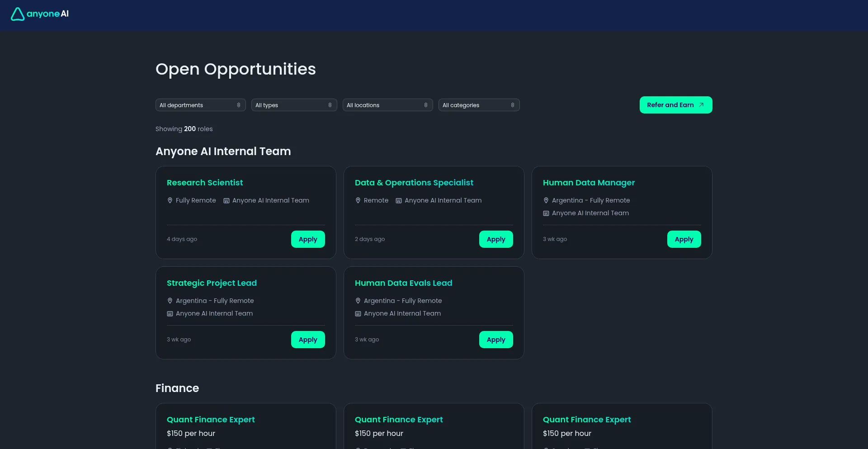868x449 pixels.
Task: Click department icon on Human Data Evals Lead card
Action: point(358,314)
